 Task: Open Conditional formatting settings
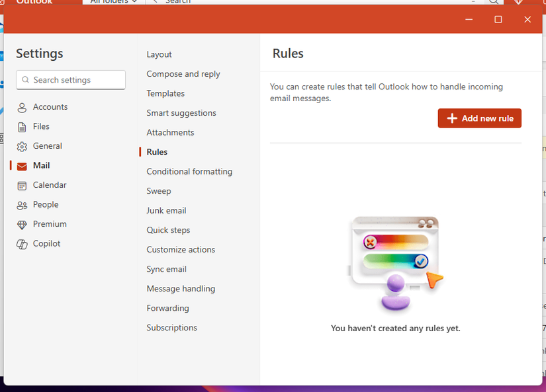[189, 171]
